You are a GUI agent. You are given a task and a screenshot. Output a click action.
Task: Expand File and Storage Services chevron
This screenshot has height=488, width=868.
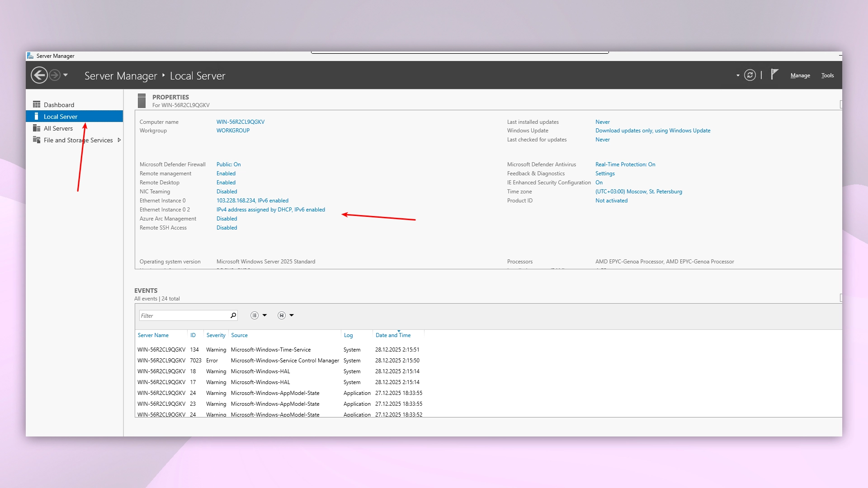pyautogui.click(x=119, y=140)
